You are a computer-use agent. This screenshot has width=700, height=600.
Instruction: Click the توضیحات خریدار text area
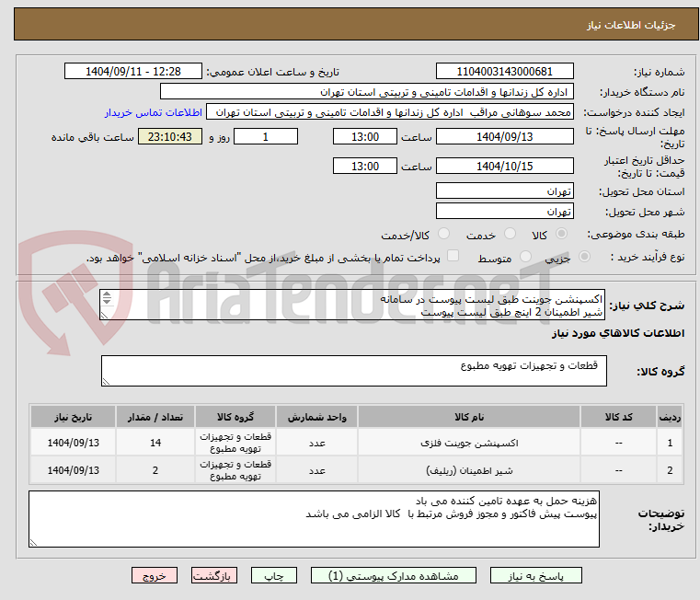click(x=314, y=519)
